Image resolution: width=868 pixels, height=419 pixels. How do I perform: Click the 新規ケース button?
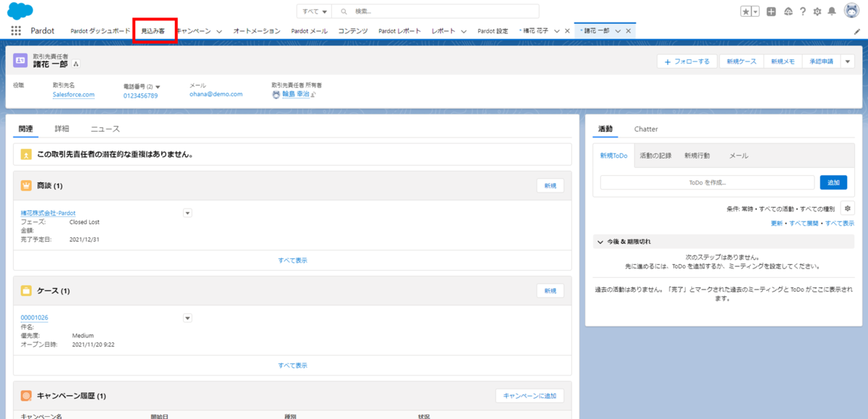741,62
